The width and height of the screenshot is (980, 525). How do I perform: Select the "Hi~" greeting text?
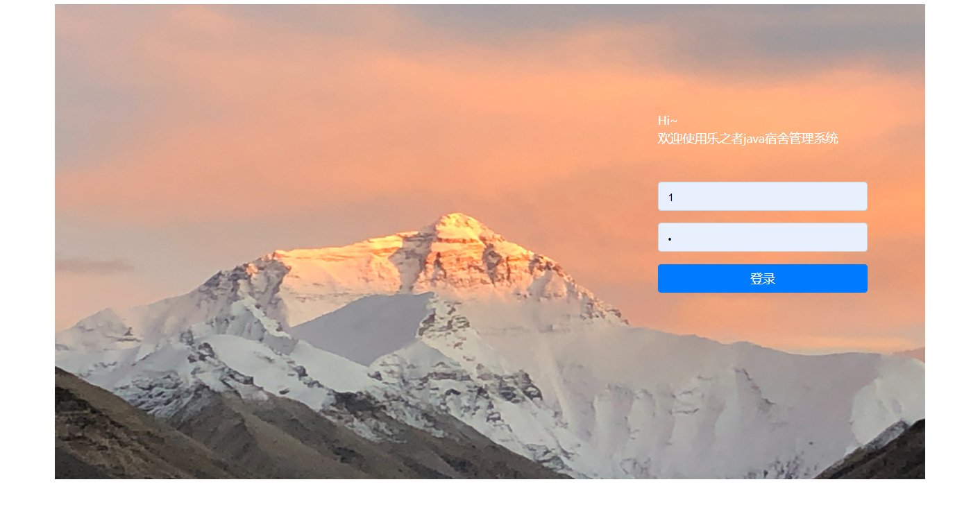click(668, 120)
